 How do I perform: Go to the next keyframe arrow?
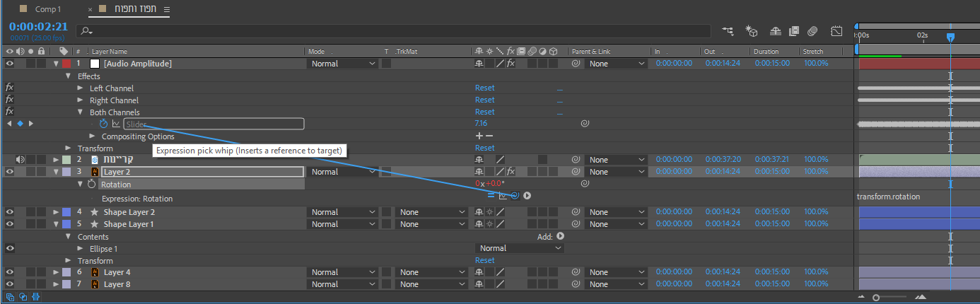pyautogui.click(x=30, y=124)
